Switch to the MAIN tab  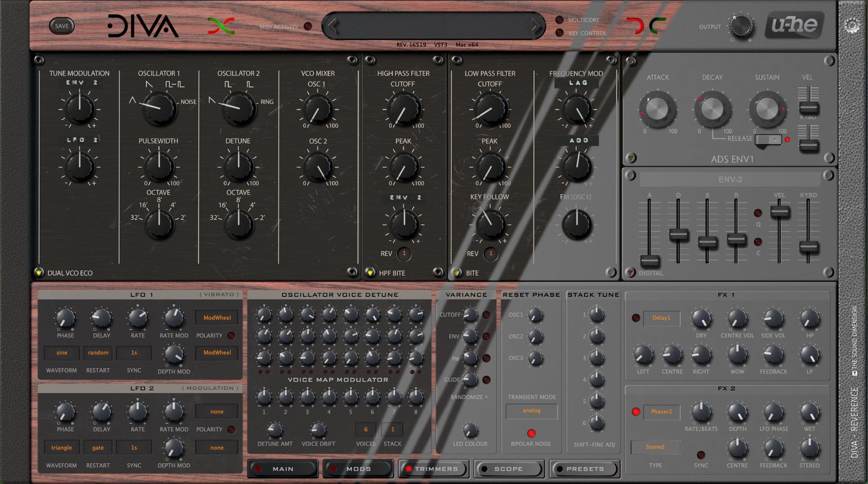(283, 468)
